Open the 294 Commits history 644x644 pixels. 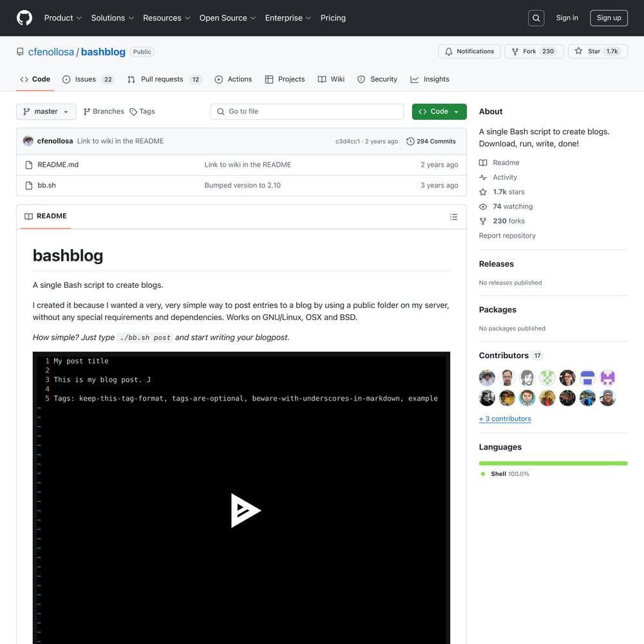coord(431,141)
